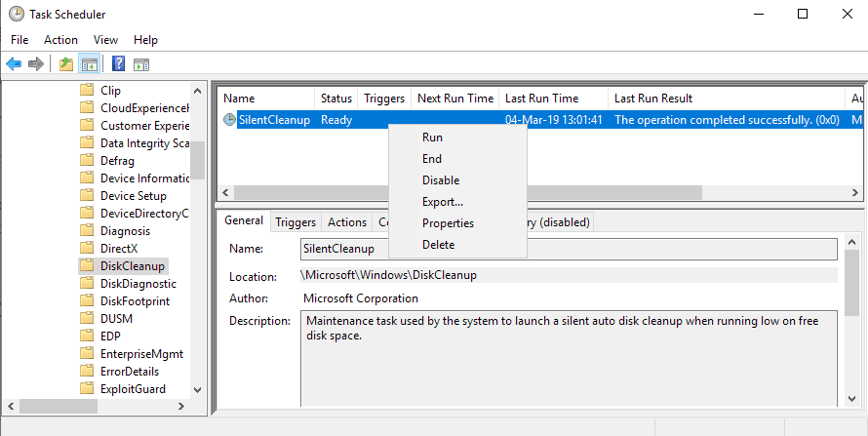Image resolution: width=868 pixels, height=436 pixels.
Task: Switch to the Triggers tab
Action: pyautogui.click(x=296, y=222)
